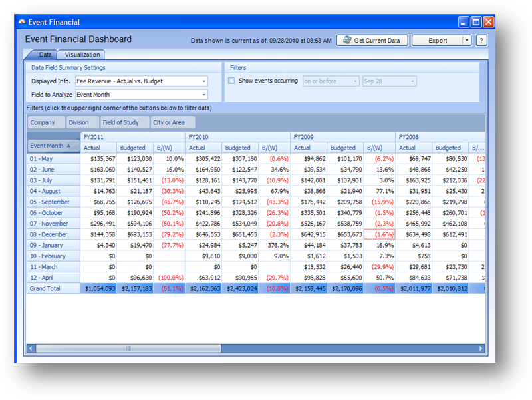532x400 pixels.
Task: Click the Company filter button
Action: tap(46, 122)
